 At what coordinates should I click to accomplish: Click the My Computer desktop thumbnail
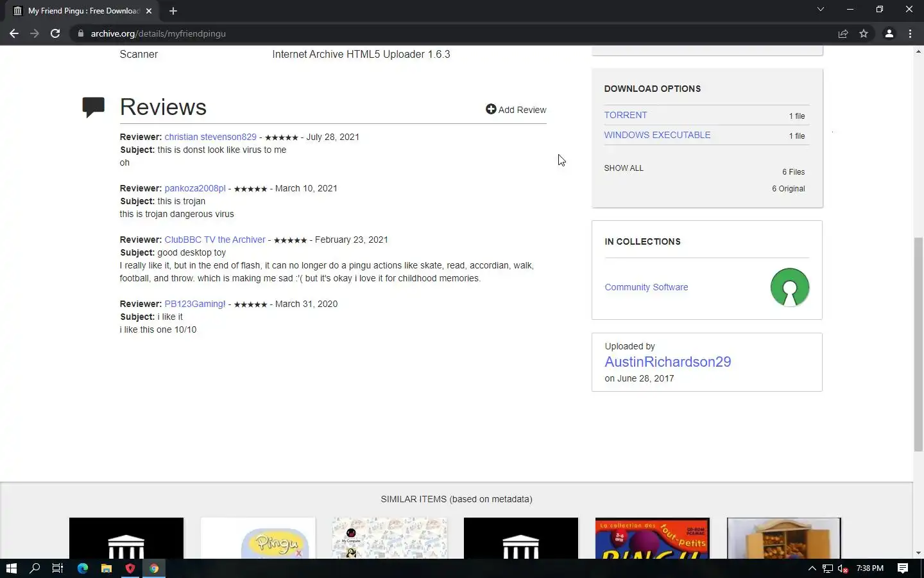(389, 538)
